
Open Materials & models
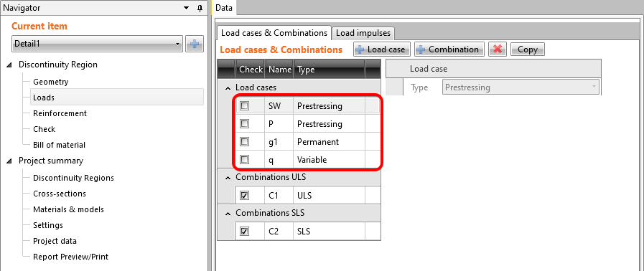[x=69, y=209]
